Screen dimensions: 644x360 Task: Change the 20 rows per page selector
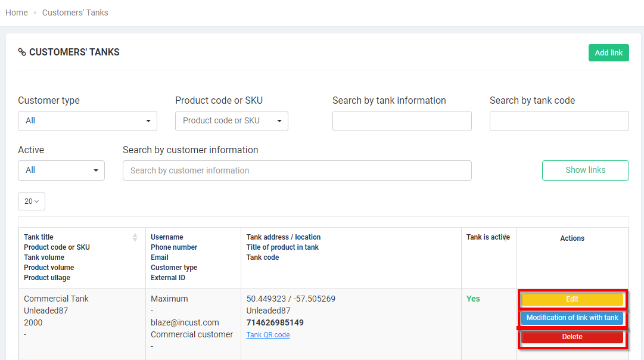click(x=32, y=201)
